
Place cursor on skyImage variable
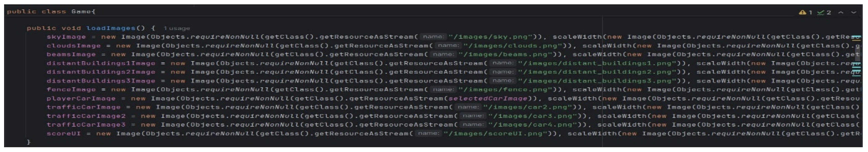coord(66,37)
